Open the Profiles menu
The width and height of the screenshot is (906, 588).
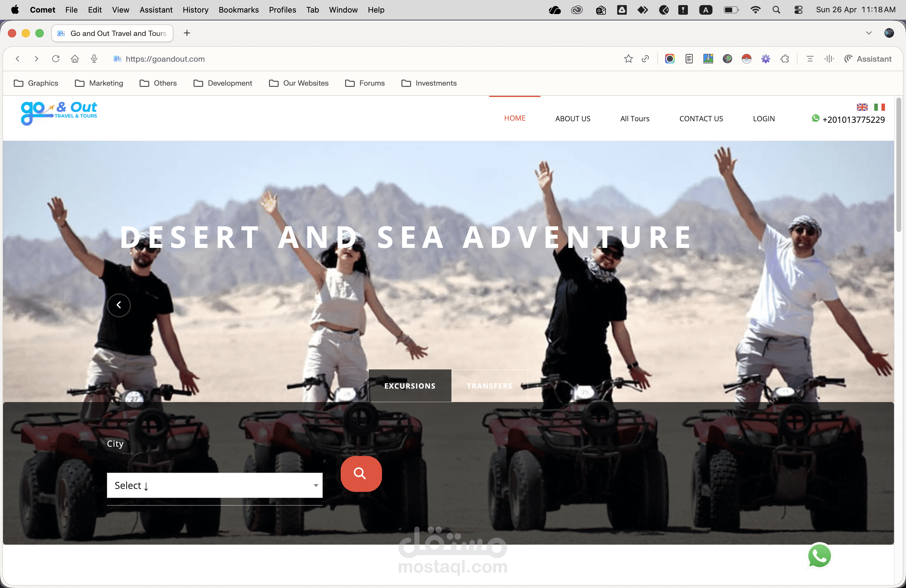(283, 10)
